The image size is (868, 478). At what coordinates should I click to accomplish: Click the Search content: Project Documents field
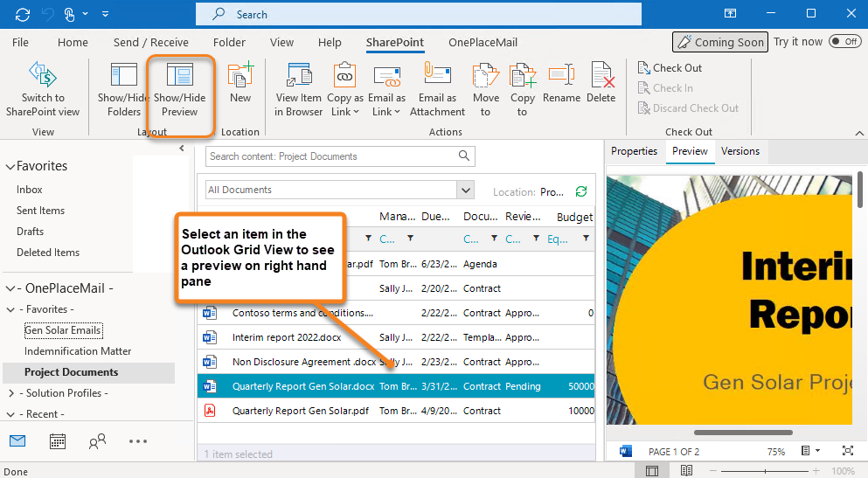[340, 156]
